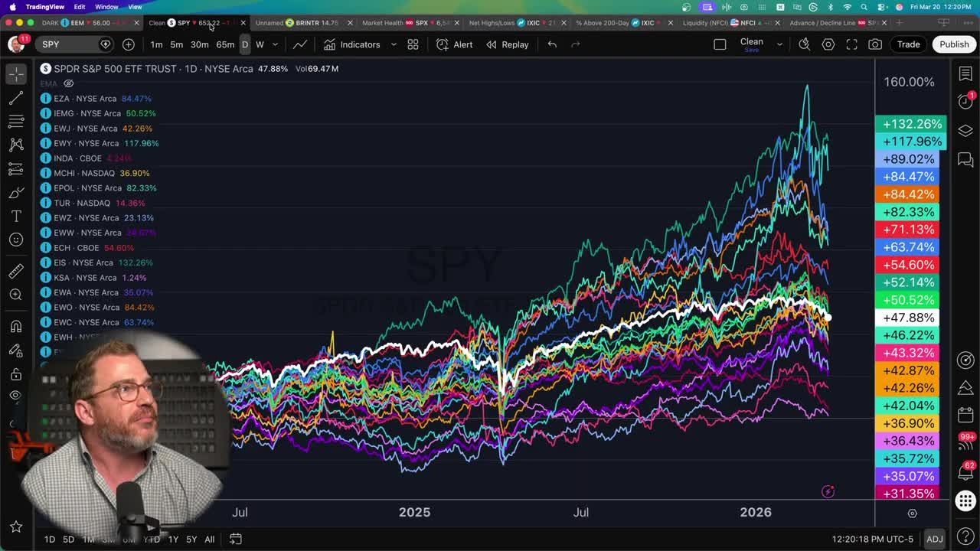
Task: Toggle the ADJ adjustment button
Action: click(934, 540)
